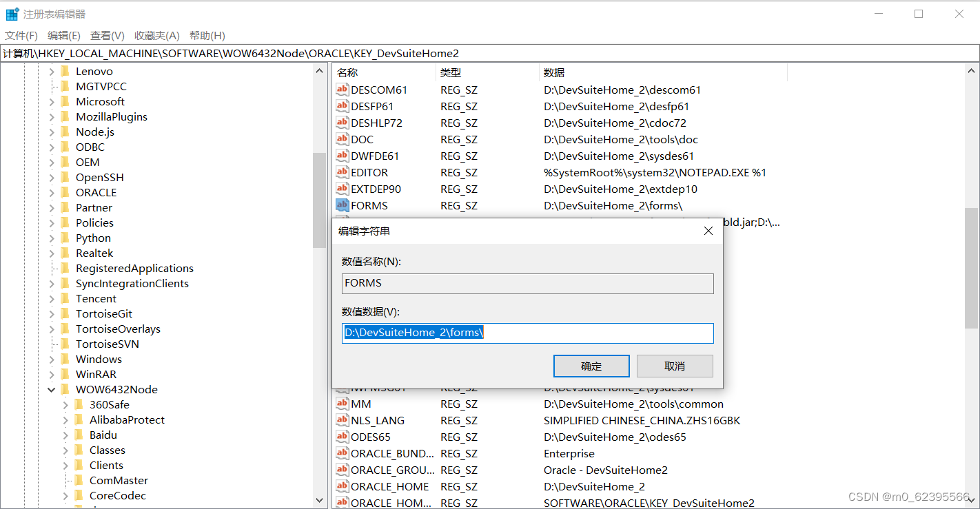Click the Python folder icon in tree
This screenshot has width=980, height=509.
[65, 238]
